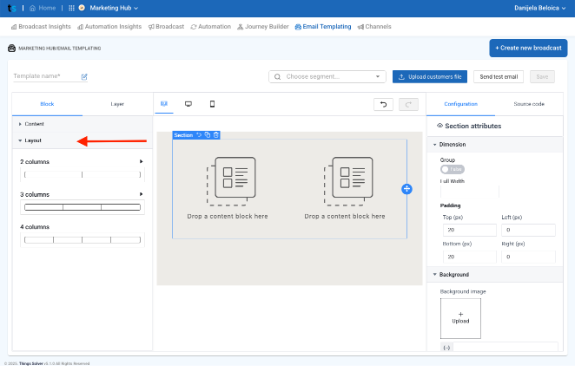Click the blue section move handle
Screen dimensions: 575x366
(407, 189)
